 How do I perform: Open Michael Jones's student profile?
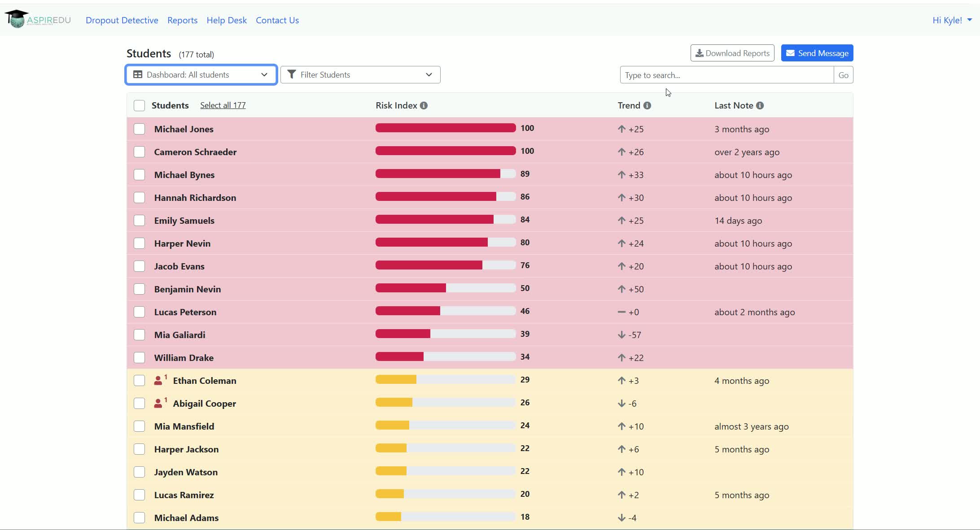[184, 129]
